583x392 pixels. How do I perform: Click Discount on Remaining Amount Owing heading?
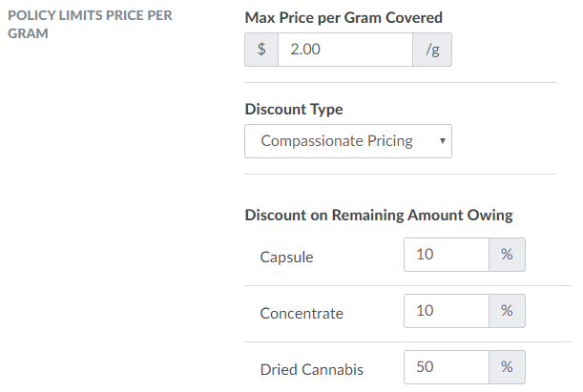pos(379,215)
